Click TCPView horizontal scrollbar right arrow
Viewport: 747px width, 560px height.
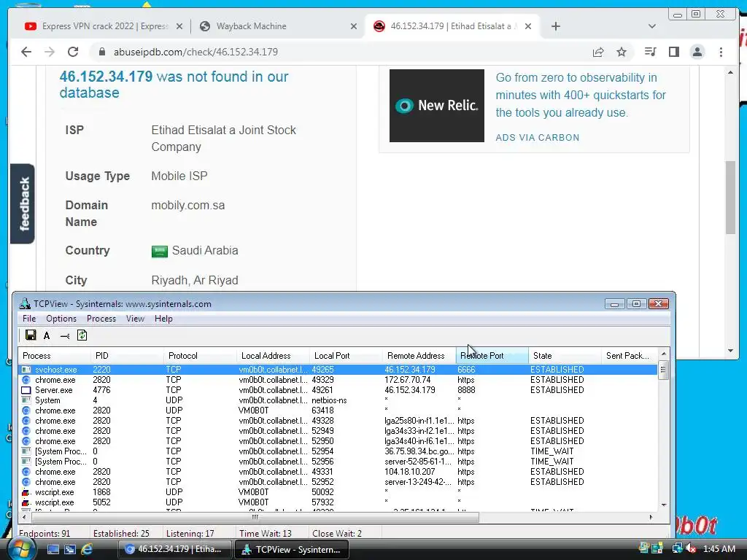click(x=651, y=517)
